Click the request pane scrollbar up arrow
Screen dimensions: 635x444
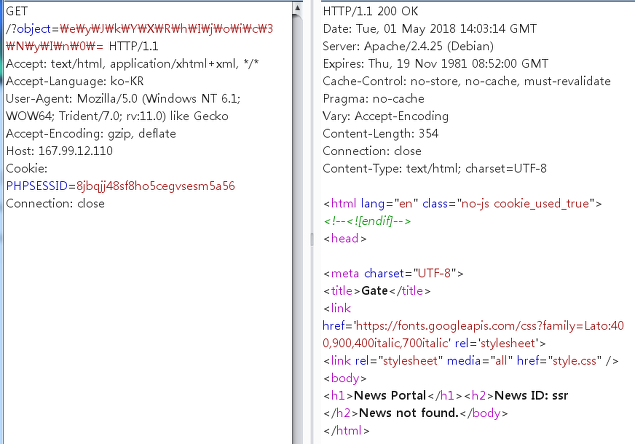(x=297, y=8)
